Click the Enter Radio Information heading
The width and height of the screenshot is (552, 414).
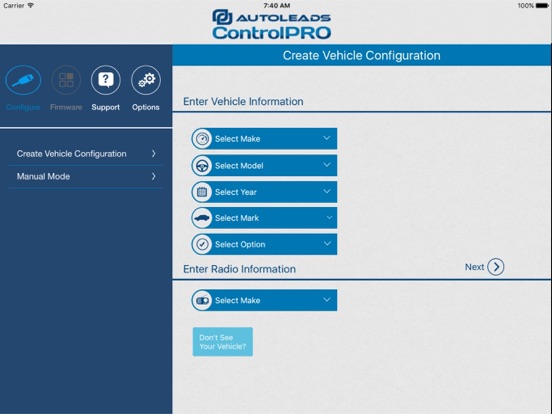pyautogui.click(x=239, y=269)
